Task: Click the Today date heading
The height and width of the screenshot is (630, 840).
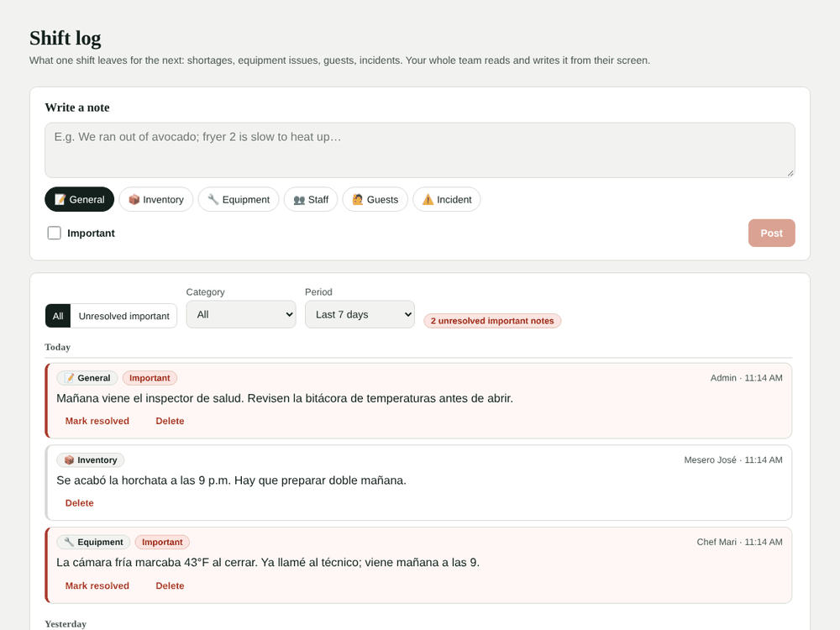Action: coord(57,347)
